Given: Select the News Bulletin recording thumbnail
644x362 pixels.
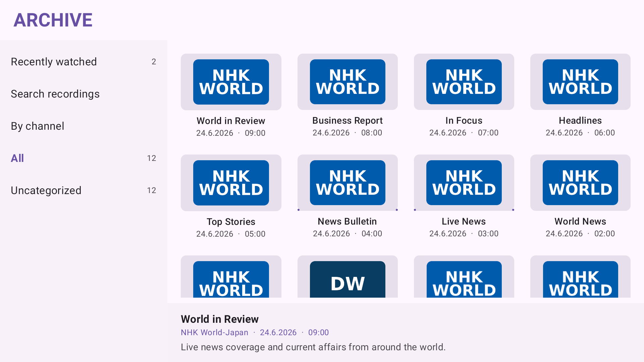Looking at the screenshot, I should pos(347,183).
